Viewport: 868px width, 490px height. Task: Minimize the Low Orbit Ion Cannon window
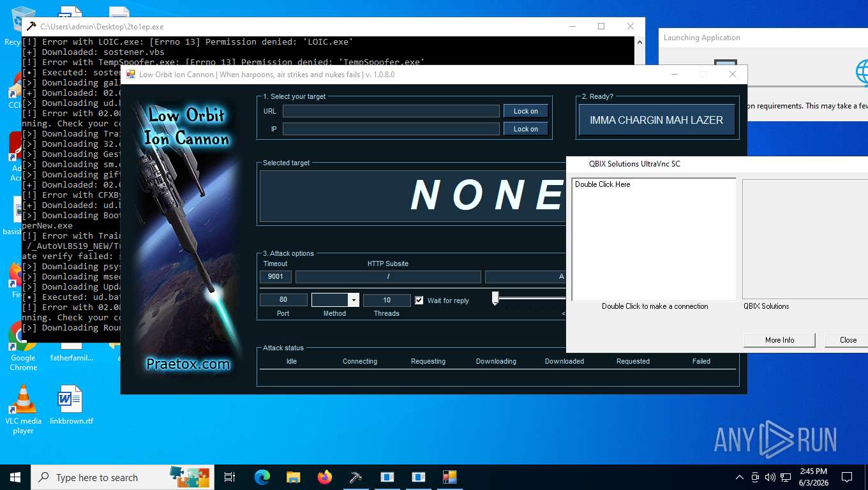click(675, 74)
